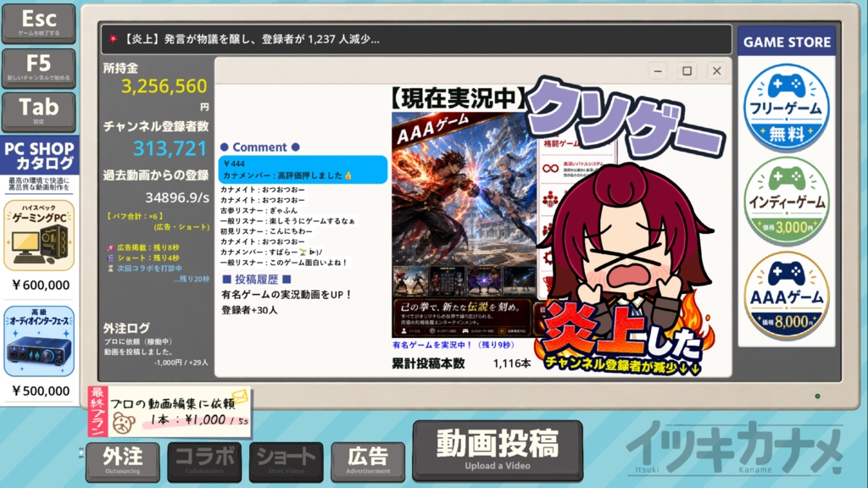Click the 現在実況中 title text
This screenshot has height=488, width=868.
click(x=458, y=98)
